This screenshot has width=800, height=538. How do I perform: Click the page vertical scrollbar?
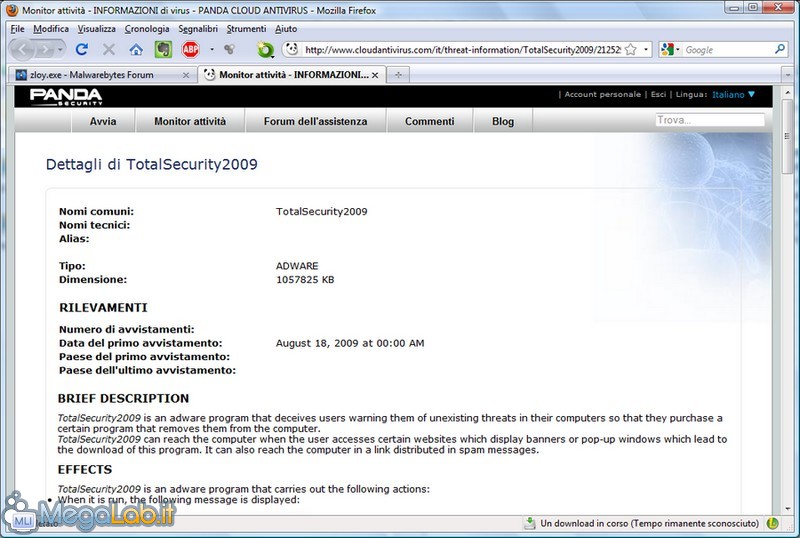791,300
